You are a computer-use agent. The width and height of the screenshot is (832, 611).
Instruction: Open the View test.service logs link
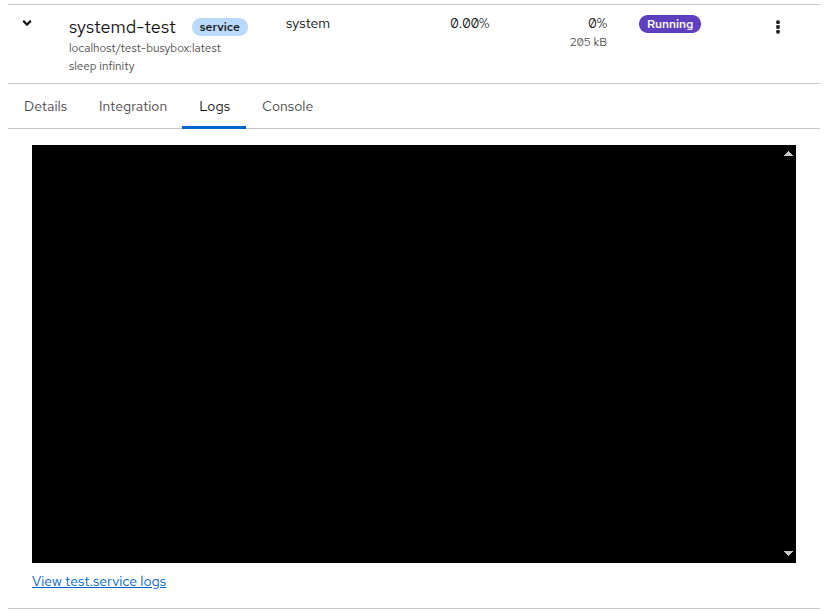coord(99,581)
